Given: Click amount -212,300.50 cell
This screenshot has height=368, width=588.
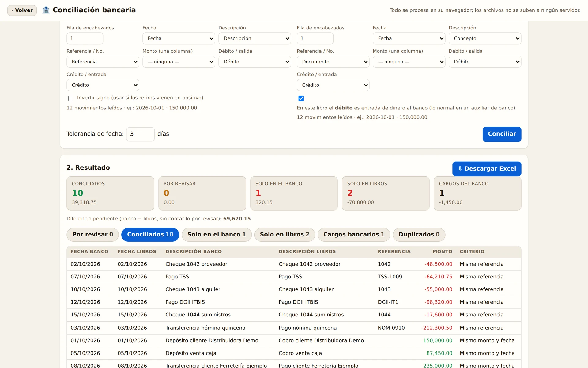Looking at the screenshot, I should coord(437,328).
